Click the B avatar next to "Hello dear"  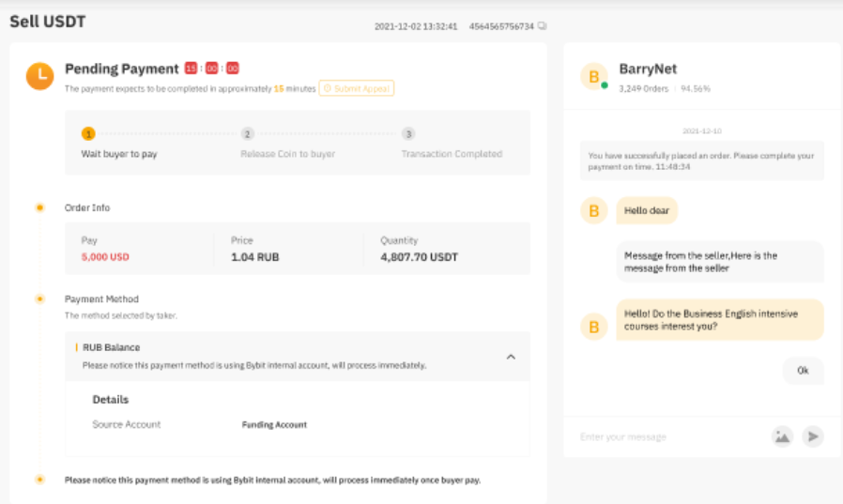(593, 210)
